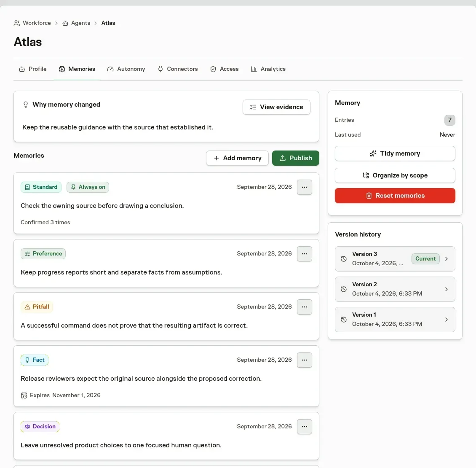Viewport: 476px width, 468px height.
Task: Click the history icon of Version 3
Action: tap(344, 259)
